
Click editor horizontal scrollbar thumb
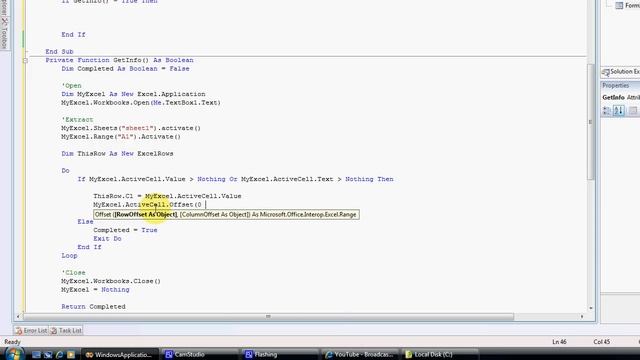269,316
